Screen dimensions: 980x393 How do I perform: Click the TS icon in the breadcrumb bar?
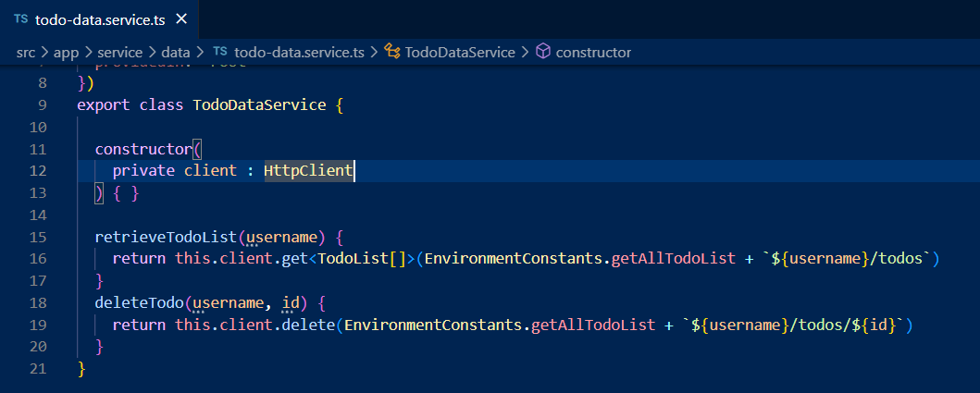(219, 53)
